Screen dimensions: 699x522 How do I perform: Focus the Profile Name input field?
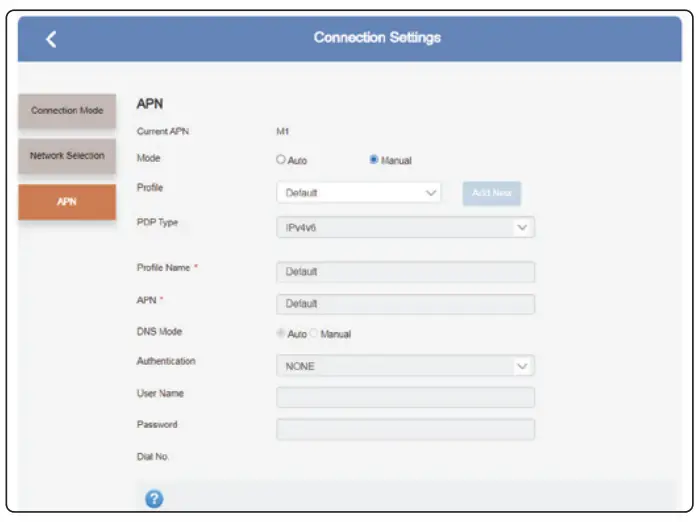click(405, 271)
